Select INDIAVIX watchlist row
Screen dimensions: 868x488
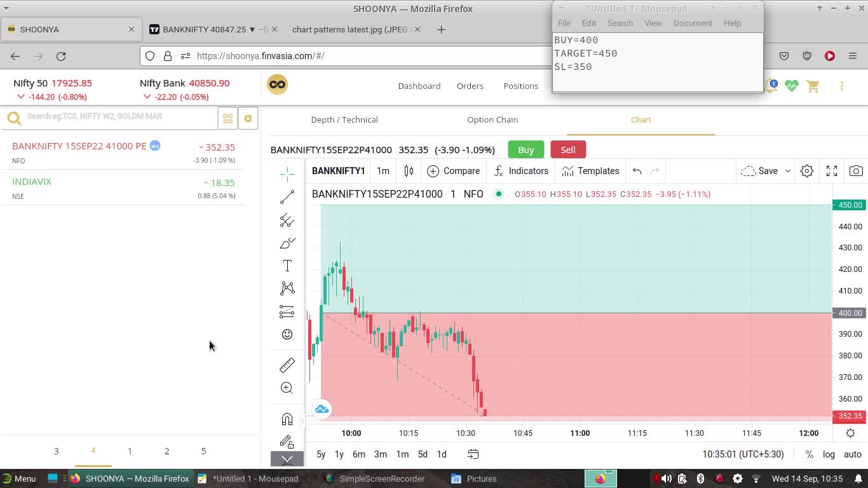point(123,188)
